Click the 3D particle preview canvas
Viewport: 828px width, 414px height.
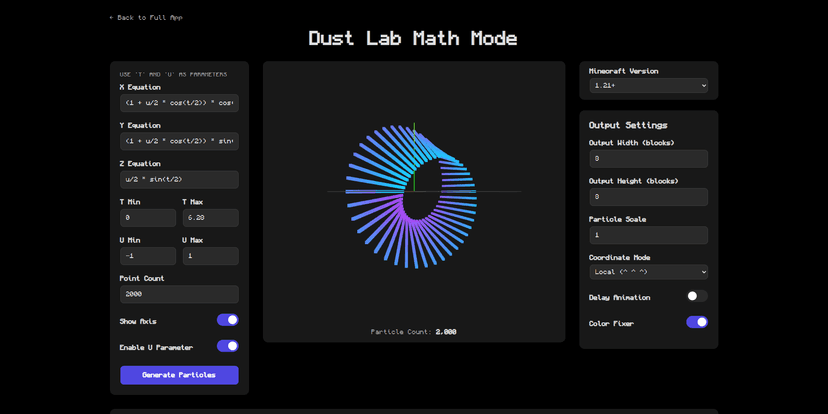click(x=414, y=190)
